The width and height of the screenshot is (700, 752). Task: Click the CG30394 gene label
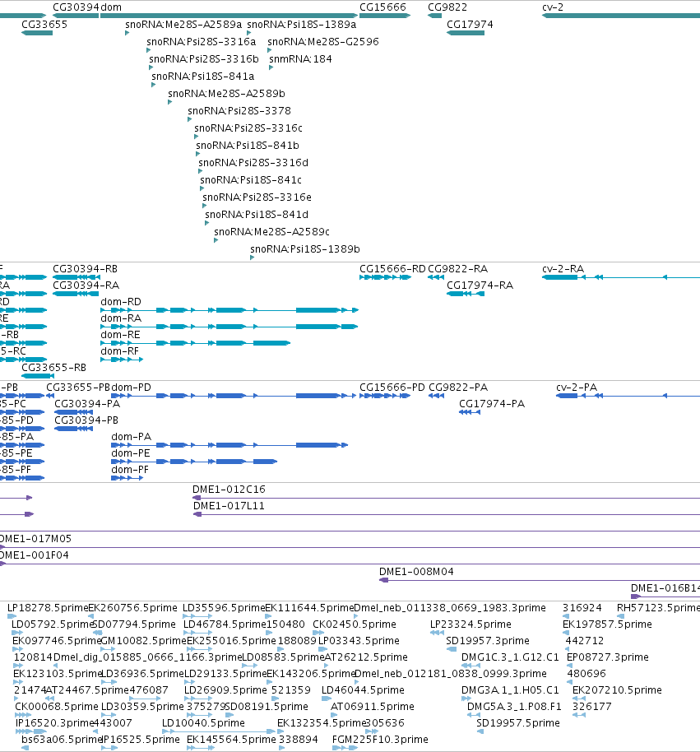click(76, 7)
